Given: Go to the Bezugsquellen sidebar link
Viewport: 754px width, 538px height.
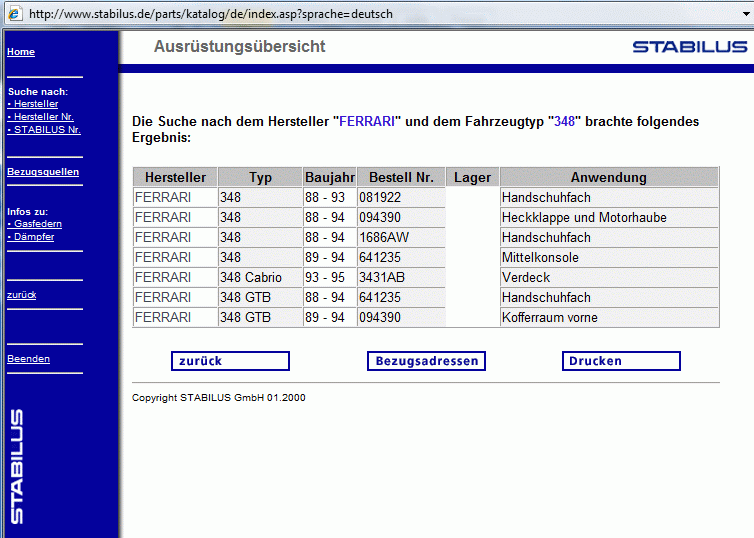Looking at the screenshot, I should pos(43,172).
